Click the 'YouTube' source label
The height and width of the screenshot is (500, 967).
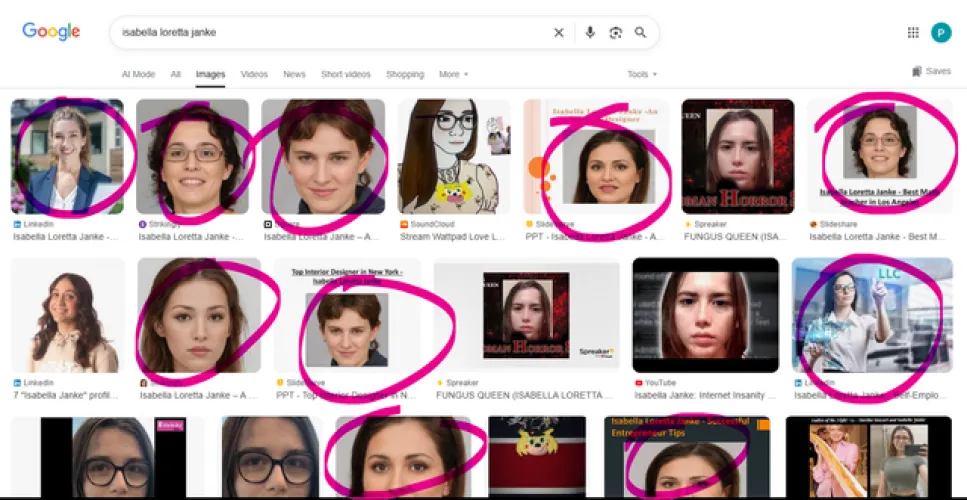coord(660,383)
